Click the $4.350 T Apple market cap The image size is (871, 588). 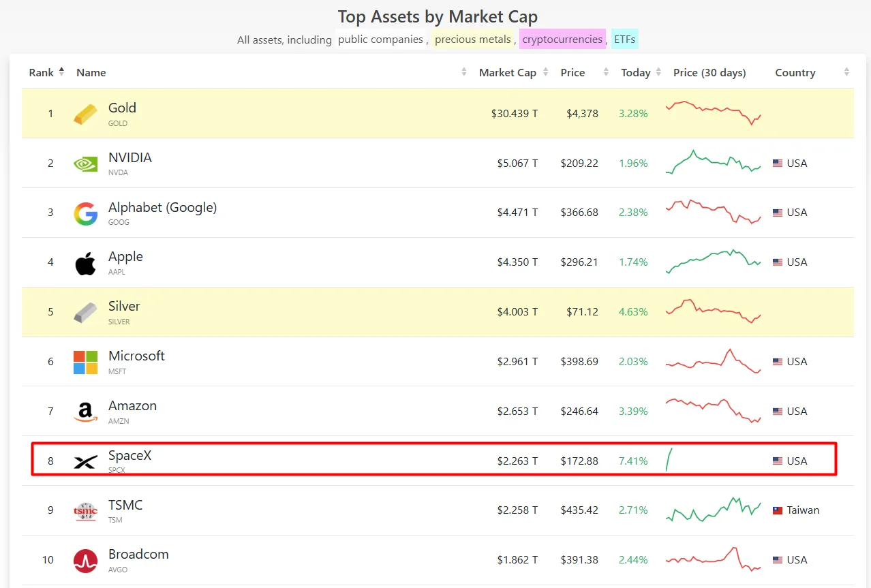(517, 262)
